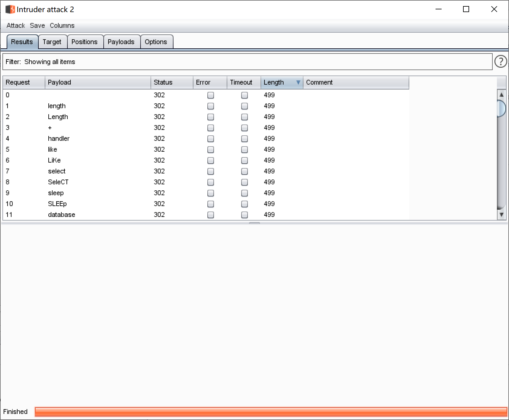Select the 'length' payload cell
Screen dimensions: 509x420
57,106
